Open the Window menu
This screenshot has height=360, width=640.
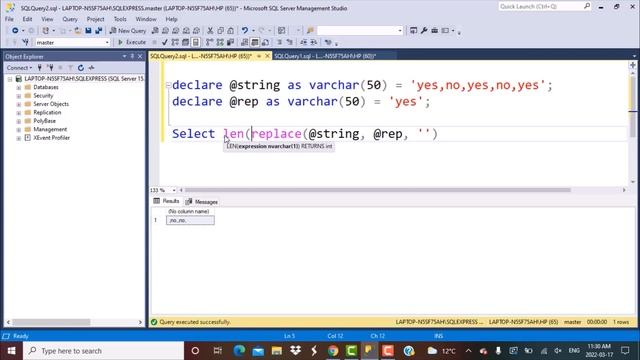[x=146, y=19]
